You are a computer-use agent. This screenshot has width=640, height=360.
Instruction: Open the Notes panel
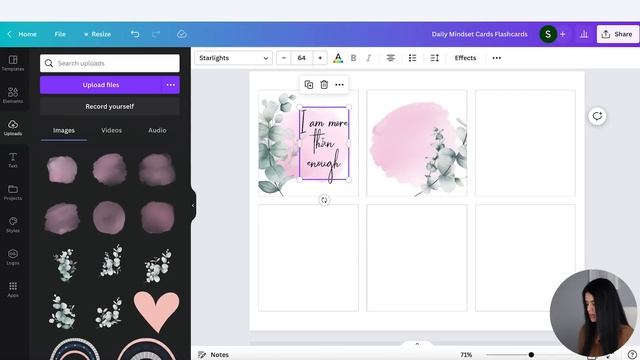[213, 355]
